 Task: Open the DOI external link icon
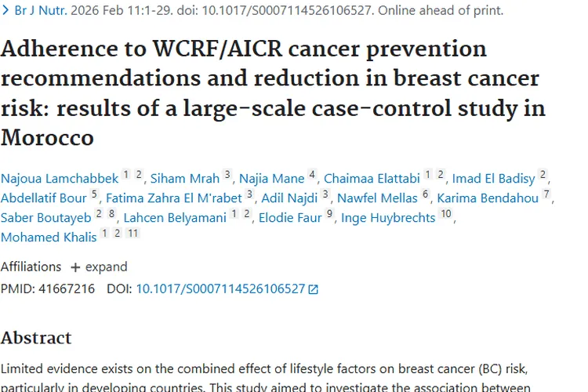pyautogui.click(x=314, y=289)
